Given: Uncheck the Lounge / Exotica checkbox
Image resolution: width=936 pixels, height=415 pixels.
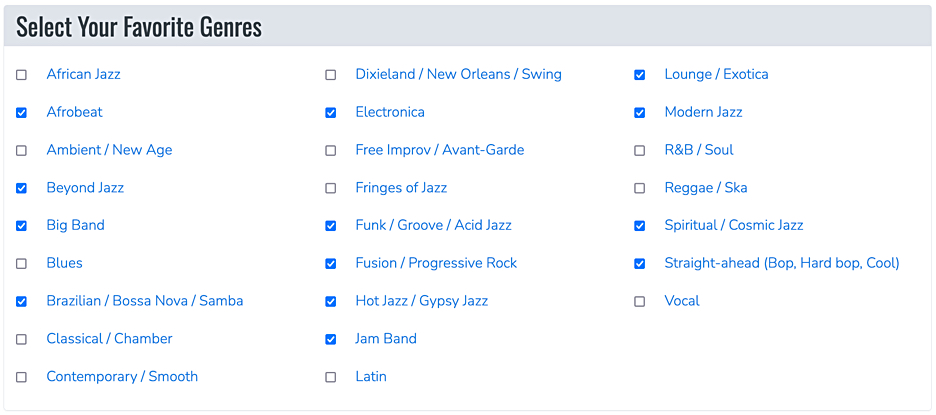Looking at the screenshot, I should (x=639, y=75).
